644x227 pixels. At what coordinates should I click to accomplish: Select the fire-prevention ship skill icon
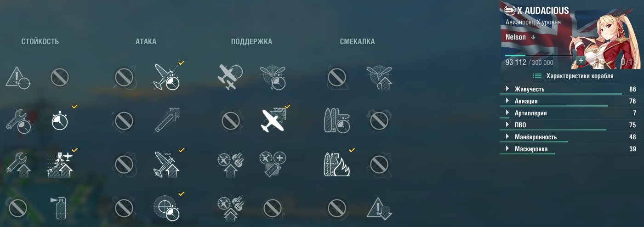tap(337, 165)
